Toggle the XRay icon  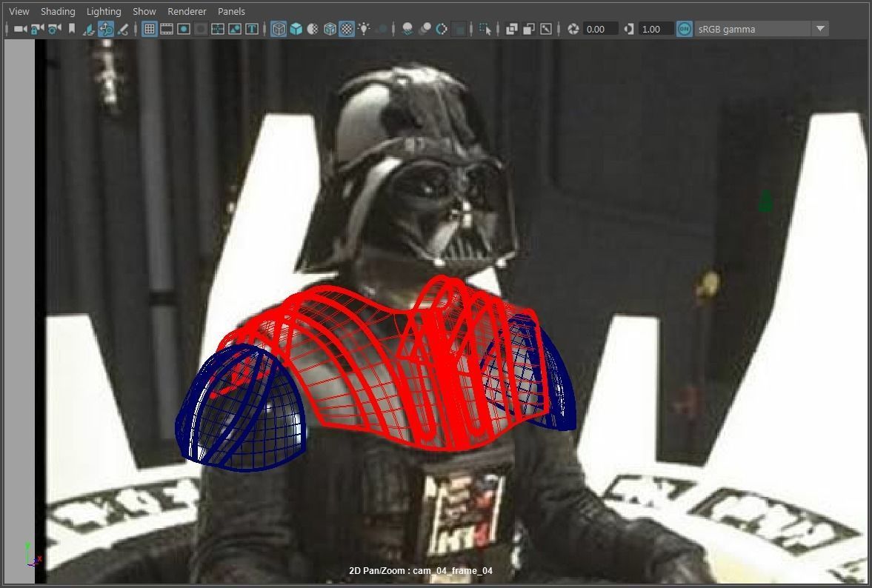(512, 29)
